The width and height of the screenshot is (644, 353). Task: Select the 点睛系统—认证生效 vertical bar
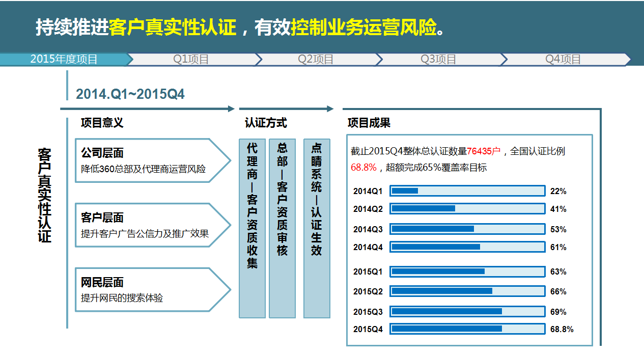pyautogui.click(x=315, y=229)
